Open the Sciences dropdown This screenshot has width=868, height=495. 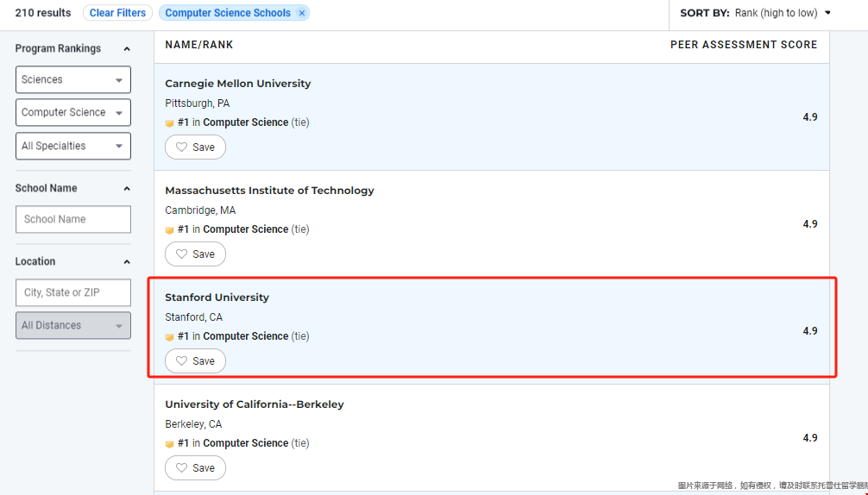73,79
